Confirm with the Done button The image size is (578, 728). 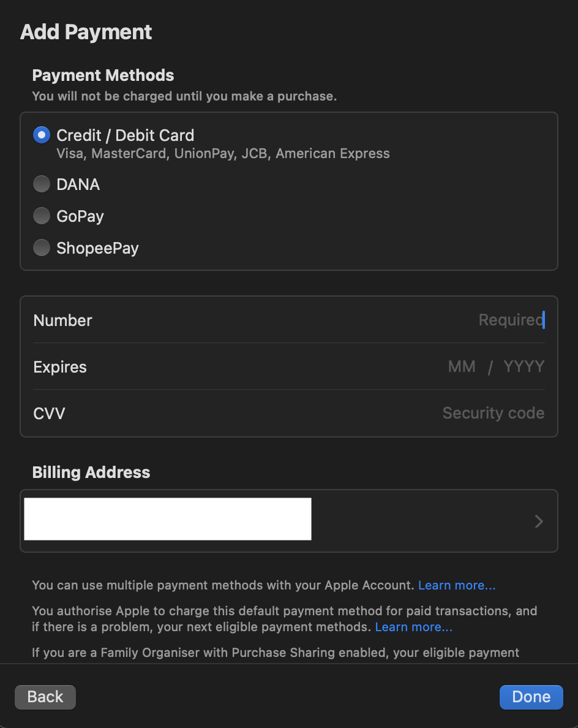[x=531, y=697]
